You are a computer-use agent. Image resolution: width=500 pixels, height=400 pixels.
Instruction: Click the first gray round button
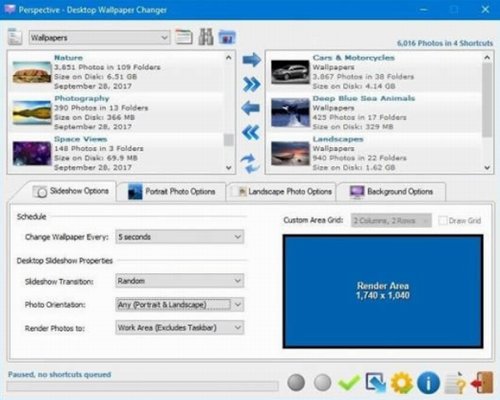click(x=296, y=382)
